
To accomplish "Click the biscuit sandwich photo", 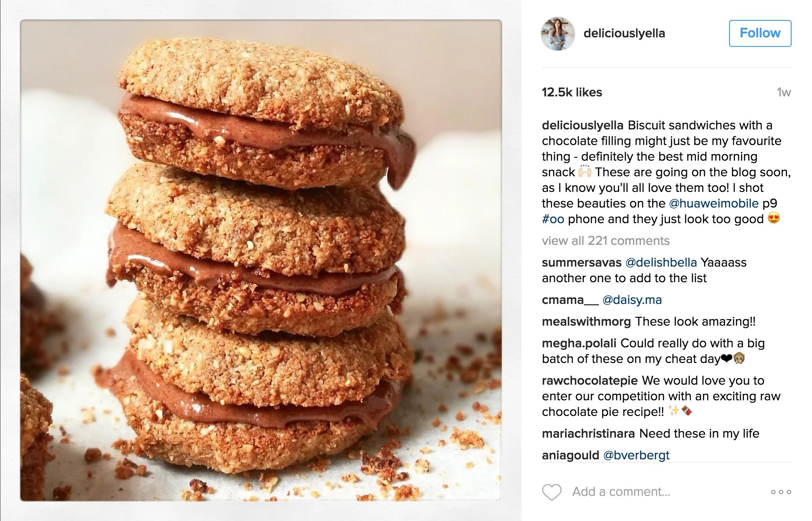I will (261, 260).
